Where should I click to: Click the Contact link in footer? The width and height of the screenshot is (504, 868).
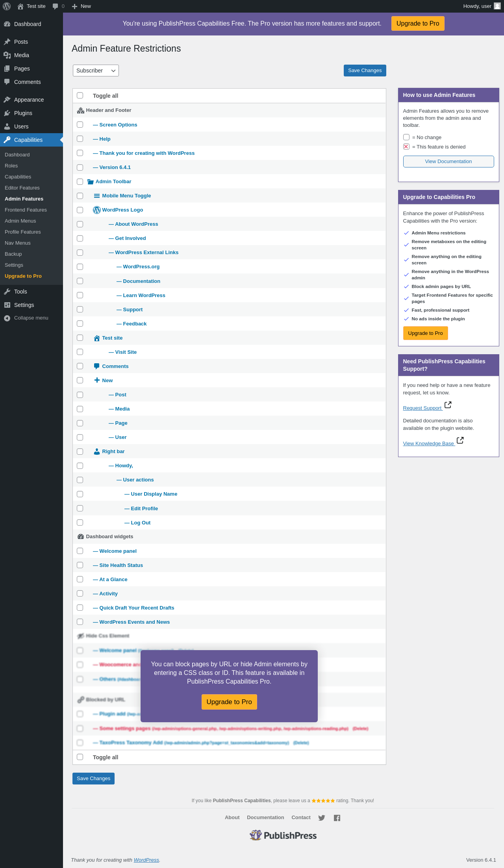coord(301,818)
